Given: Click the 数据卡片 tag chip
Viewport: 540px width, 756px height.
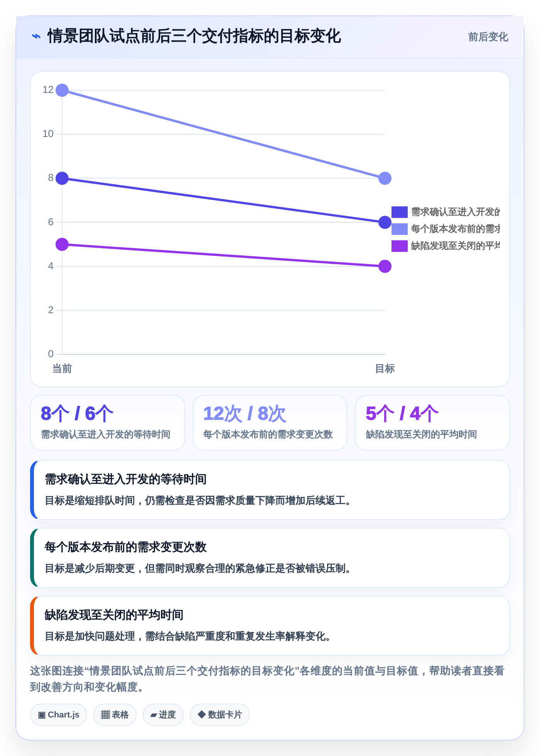Looking at the screenshot, I should click(x=220, y=715).
